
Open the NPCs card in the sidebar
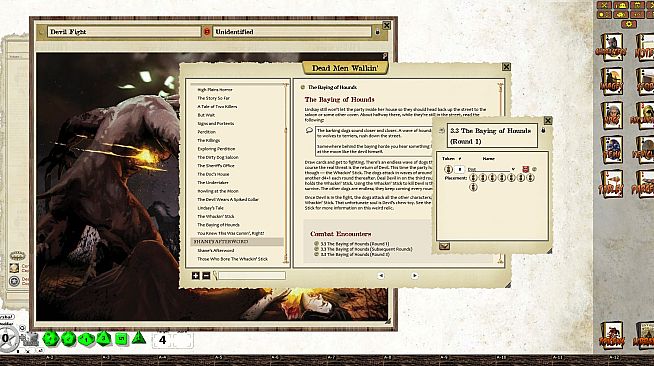click(x=611, y=115)
